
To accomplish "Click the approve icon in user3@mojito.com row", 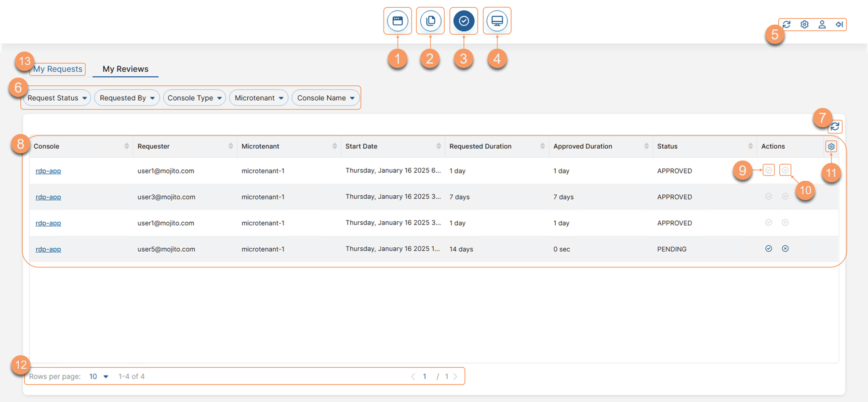I will coord(769,196).
